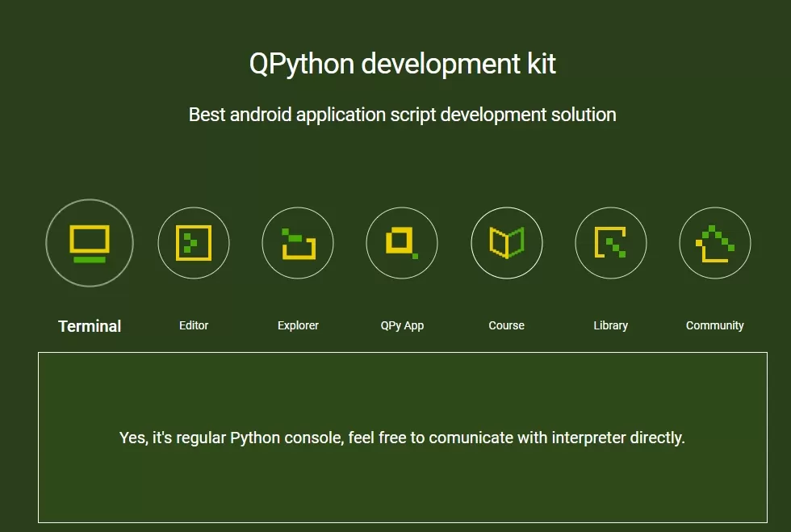Open the Course open-book icon

point(507,243)
